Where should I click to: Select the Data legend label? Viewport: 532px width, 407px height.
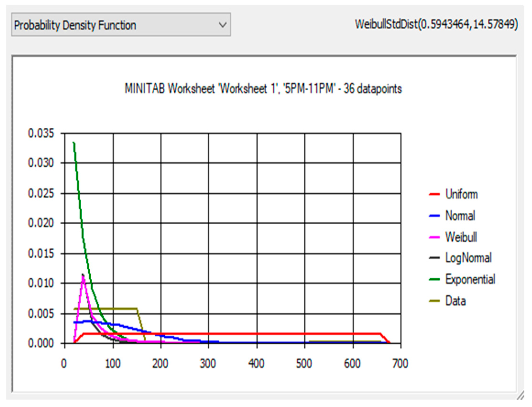coord(455,301)
